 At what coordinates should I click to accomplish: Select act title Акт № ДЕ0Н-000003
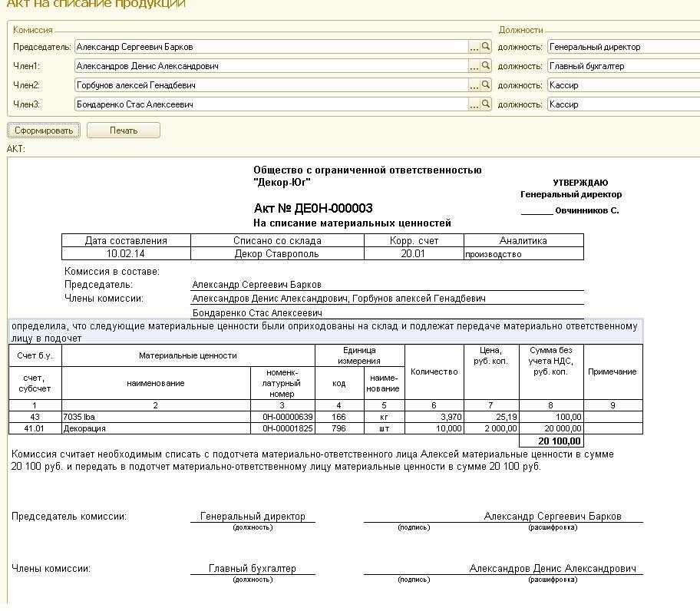(313, 209)
